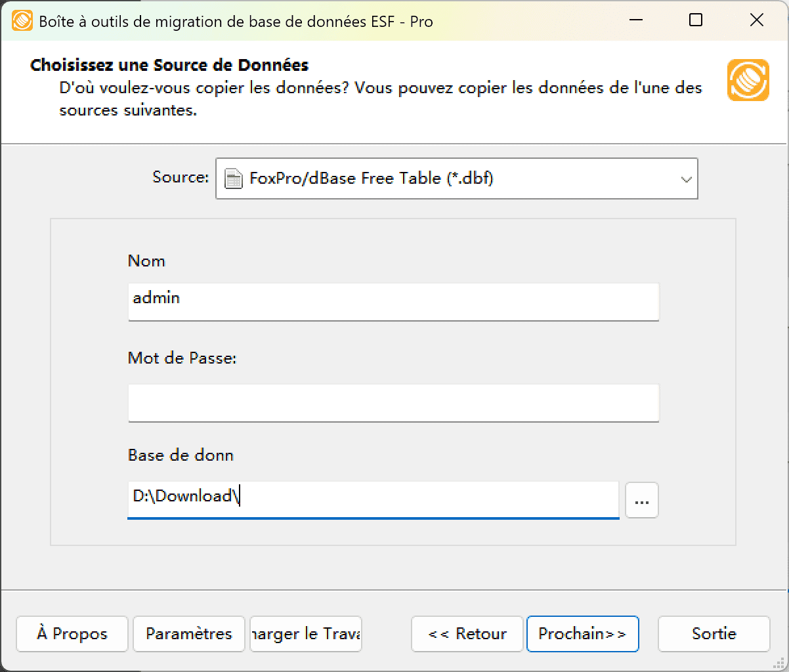Click the empty Mot de Passe field
Viewport: 789px width, 672px height.
[x=393, y=403]
